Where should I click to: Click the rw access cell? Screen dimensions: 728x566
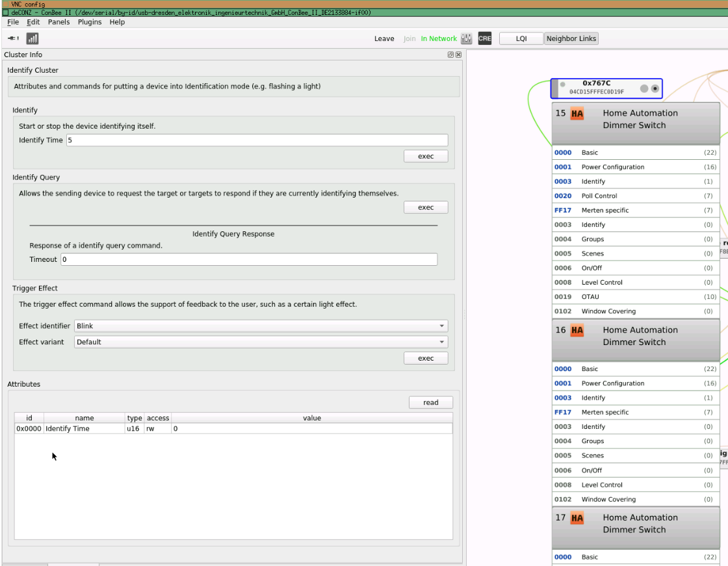[158, 429]
